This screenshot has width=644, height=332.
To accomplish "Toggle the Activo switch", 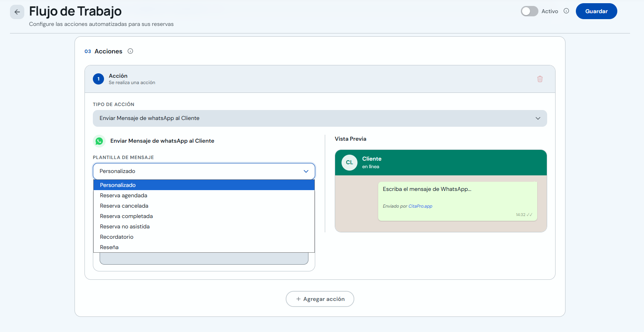I will [x=529, y=11].
